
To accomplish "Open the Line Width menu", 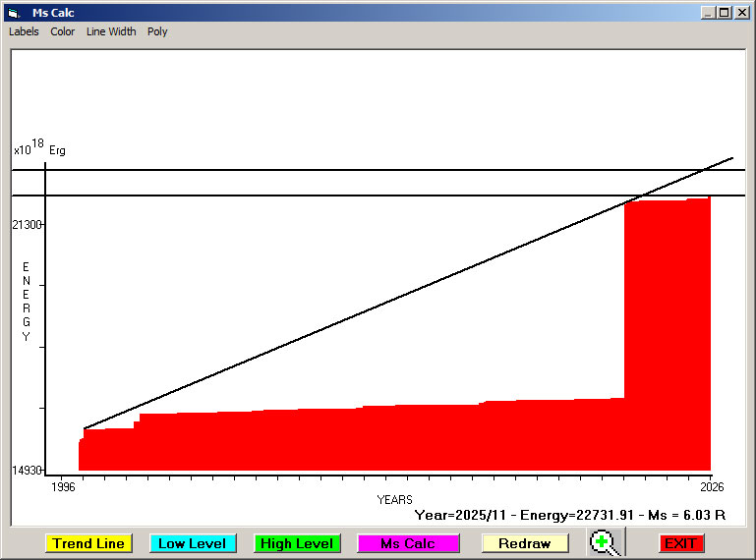I will [x=111, y=31].
